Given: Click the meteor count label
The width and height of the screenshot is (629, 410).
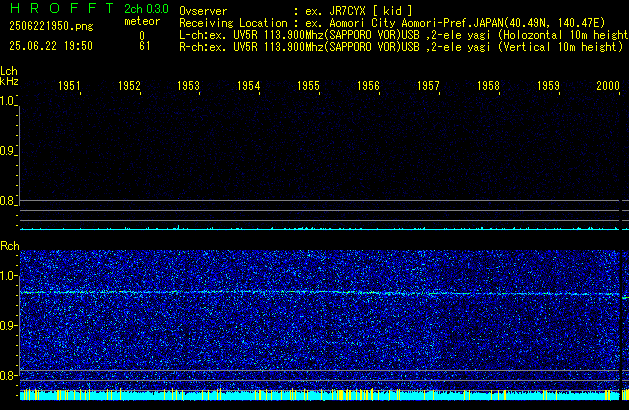Looking at the screenshot, I should 142,21.
